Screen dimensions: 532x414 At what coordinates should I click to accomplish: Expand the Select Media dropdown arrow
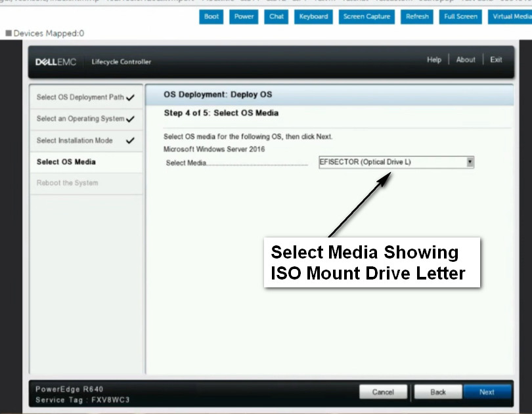[470, 162]
